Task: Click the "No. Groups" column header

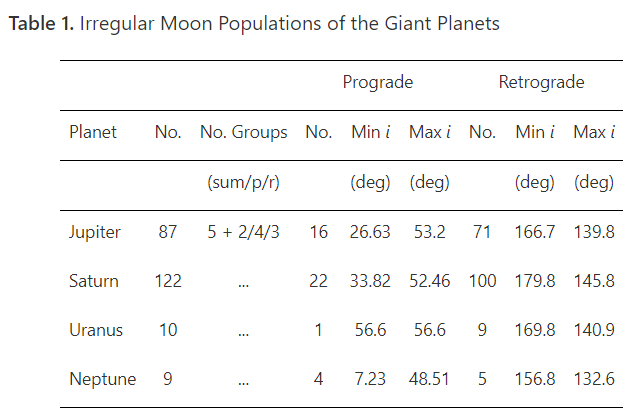Action: (244, 132)
